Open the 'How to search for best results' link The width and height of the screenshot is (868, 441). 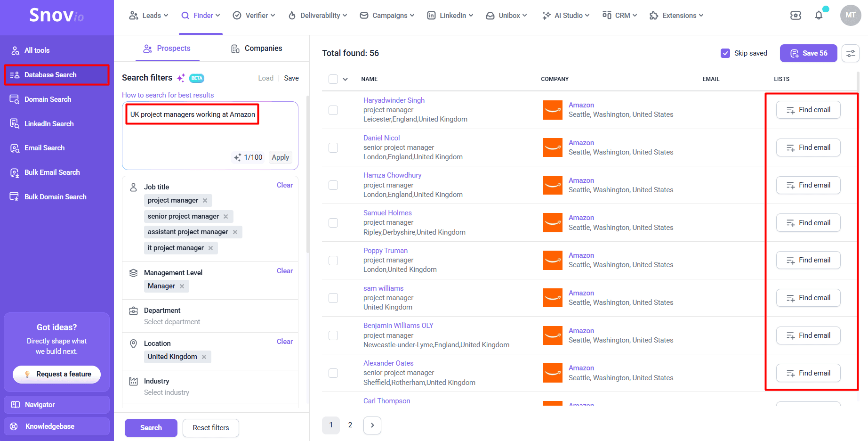168,95
